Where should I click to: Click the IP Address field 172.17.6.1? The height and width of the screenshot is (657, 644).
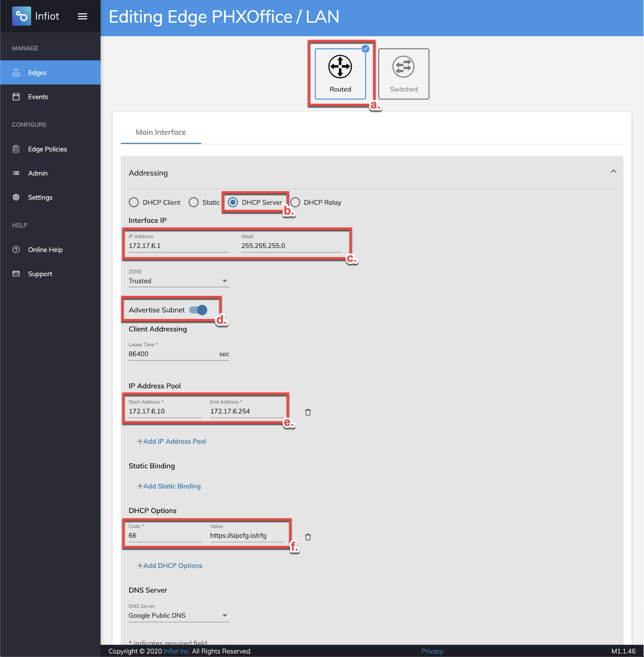pyautogui.click(x=179, y=246)
